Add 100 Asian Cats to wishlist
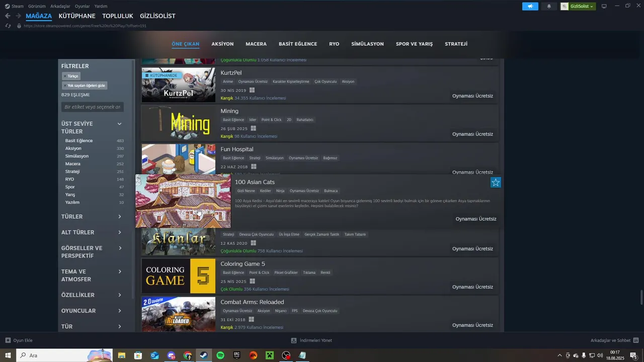644x362 pixels. [x=496, y=183]
